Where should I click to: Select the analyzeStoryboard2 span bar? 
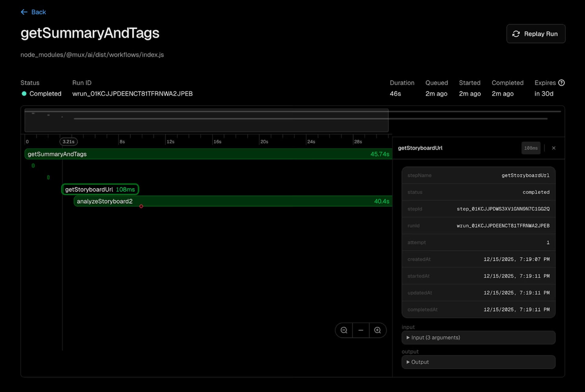point(232,201)
